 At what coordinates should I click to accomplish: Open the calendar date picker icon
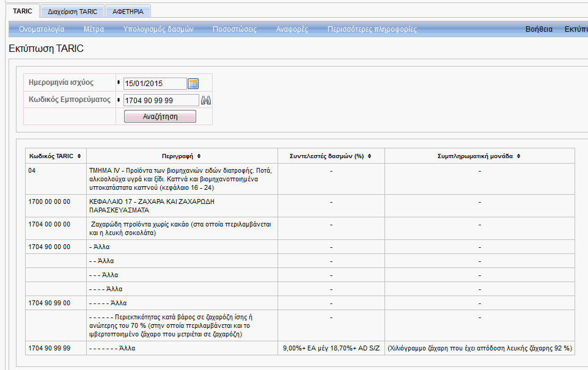click(193, 84)
